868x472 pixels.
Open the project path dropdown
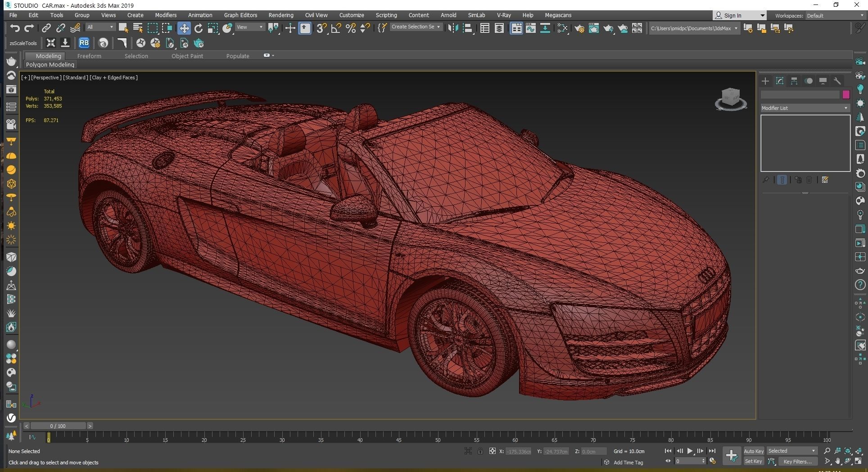point(694,28)
